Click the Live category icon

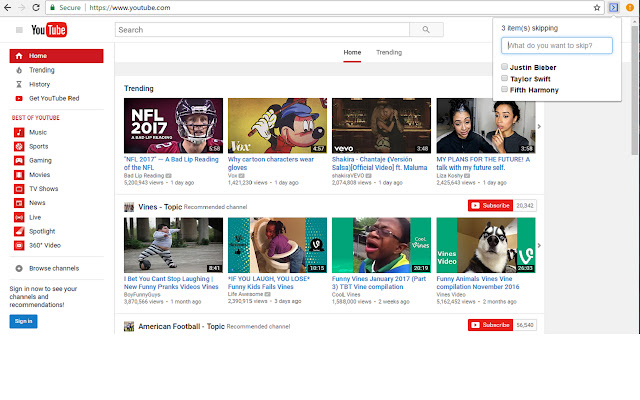coord(19,217)
